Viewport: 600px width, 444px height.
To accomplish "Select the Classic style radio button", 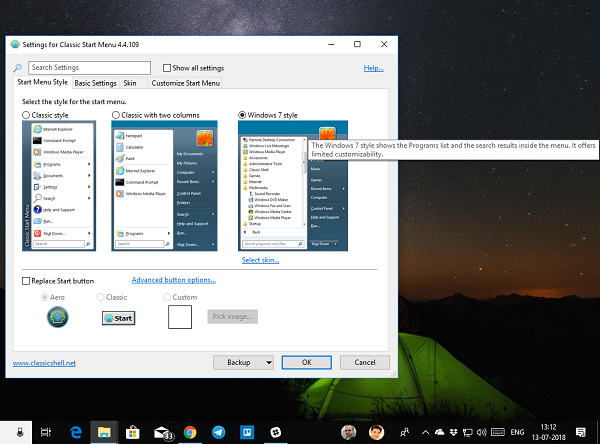I will pyautogui.click(x=26, y=115).
